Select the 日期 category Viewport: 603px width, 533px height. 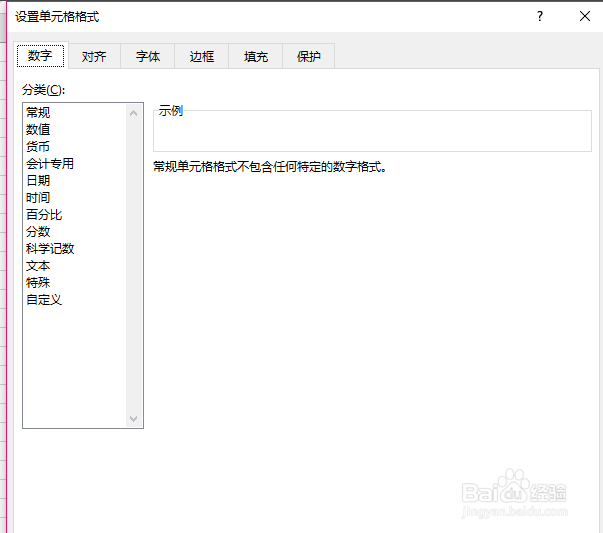(x=38, y=180)
